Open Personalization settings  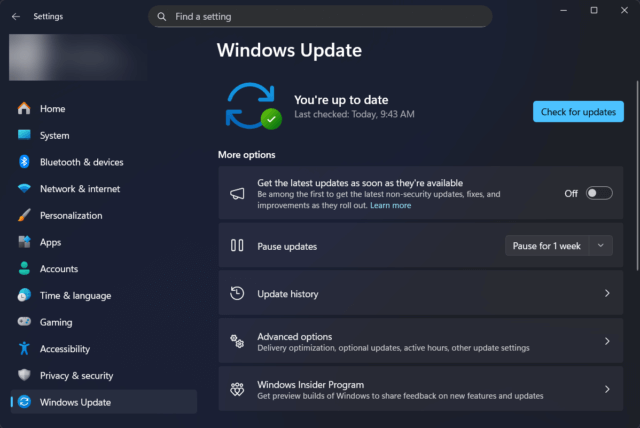pyautogui.click(x=104, y=215)
